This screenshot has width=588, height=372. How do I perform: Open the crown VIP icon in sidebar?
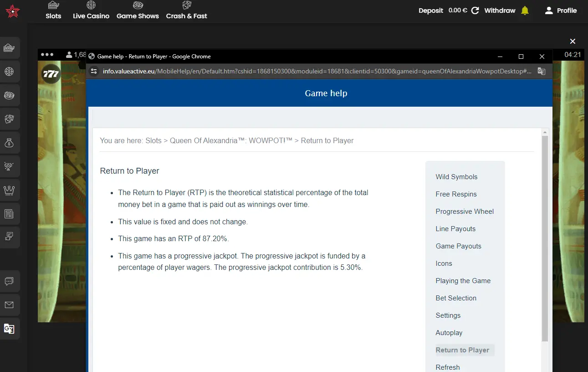(9, 190)
